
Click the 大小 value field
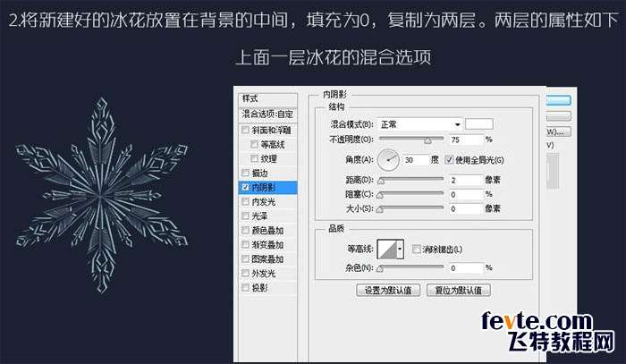coord(466,208)
